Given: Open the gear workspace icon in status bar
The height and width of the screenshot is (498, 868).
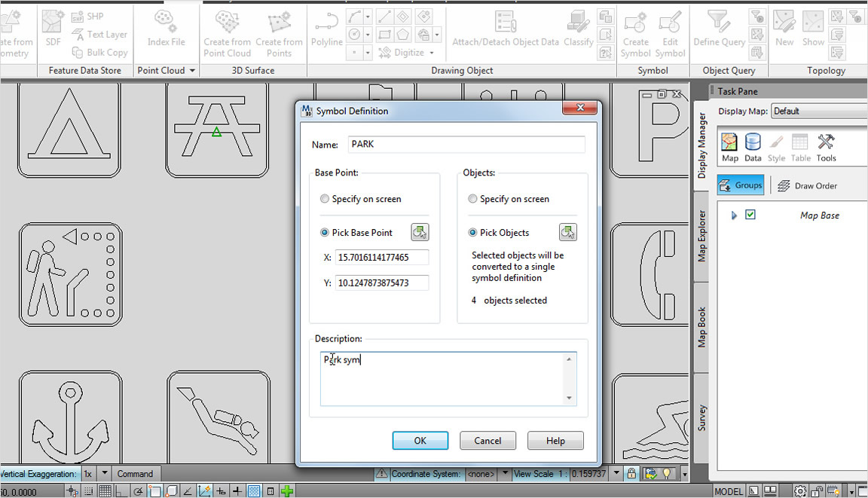Looking at the screenshot, I should click(x=800, y=490).
